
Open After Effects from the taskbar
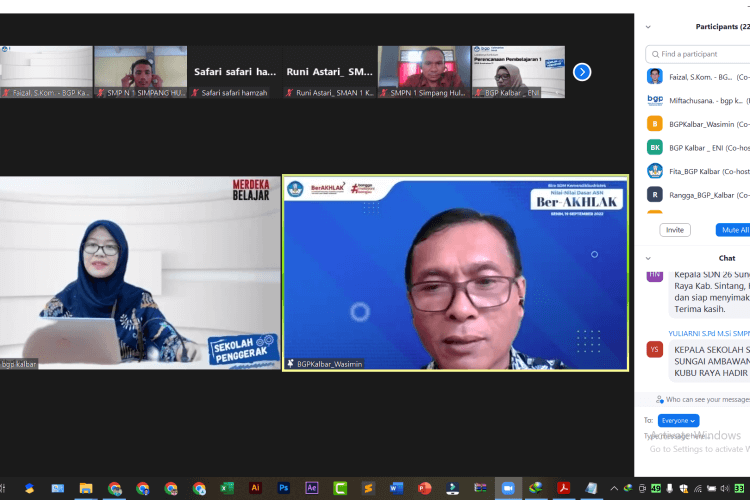coord(312,488)
